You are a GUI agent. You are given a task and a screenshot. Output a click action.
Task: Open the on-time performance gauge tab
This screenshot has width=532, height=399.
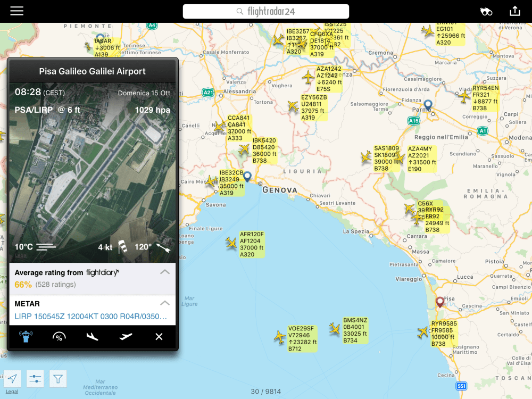[x=59, y=337]
